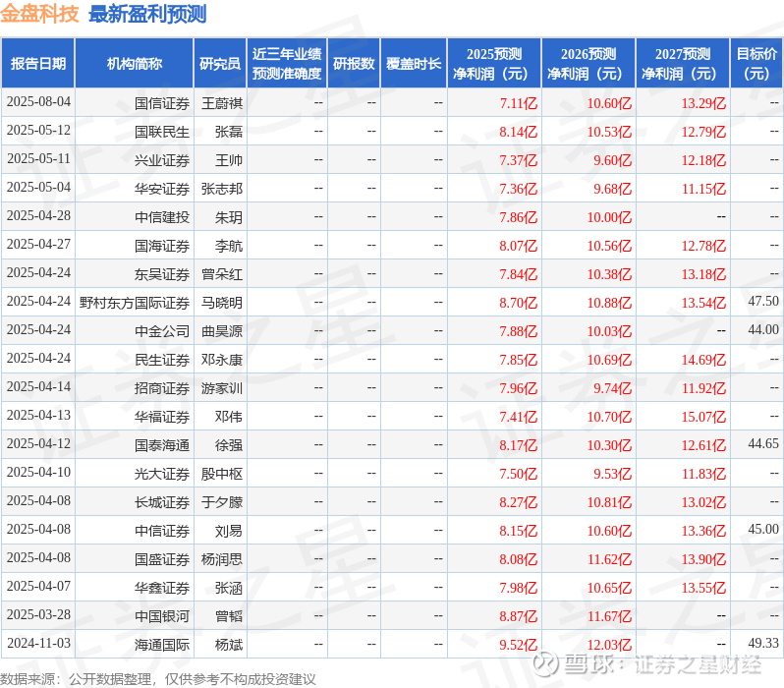The width and height of the screenshot is (784, 688).
Task: Click the 8.70亿 profit value
Action: point(519,304)
